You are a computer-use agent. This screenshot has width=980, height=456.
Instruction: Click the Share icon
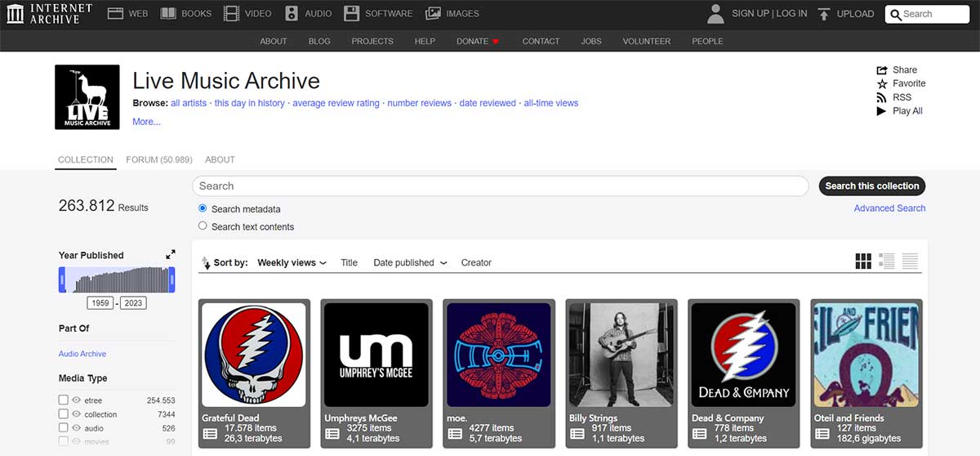(882, 70)
